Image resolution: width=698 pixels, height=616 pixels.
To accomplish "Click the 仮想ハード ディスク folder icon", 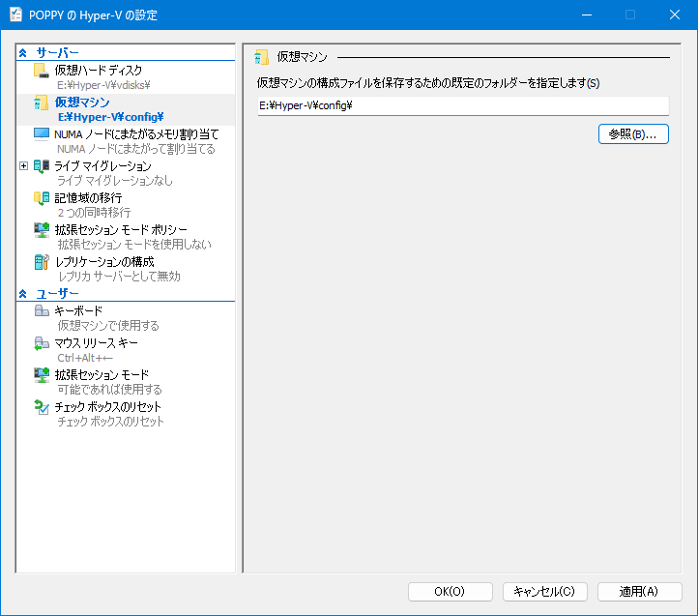I will point(42,71).
